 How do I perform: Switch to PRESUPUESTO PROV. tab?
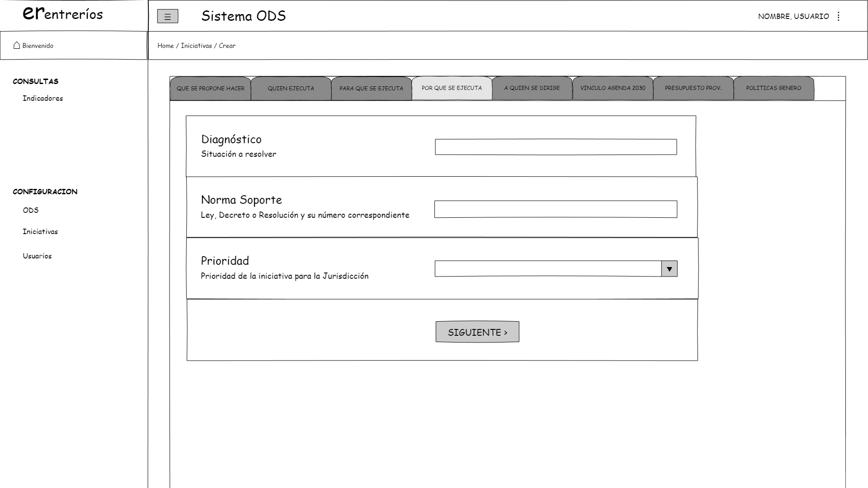693,88
